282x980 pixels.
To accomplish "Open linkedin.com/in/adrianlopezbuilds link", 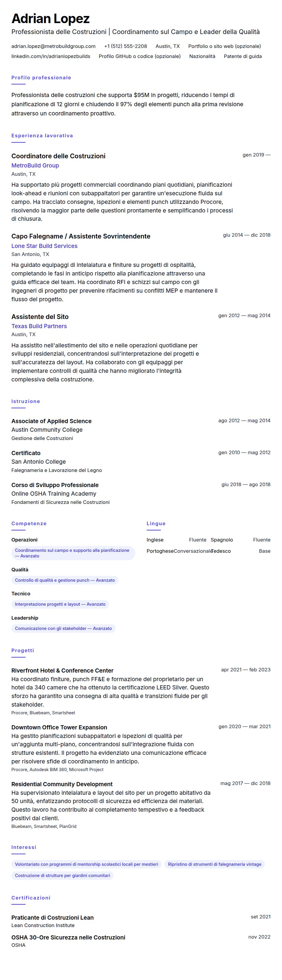I will pos(51,56).
